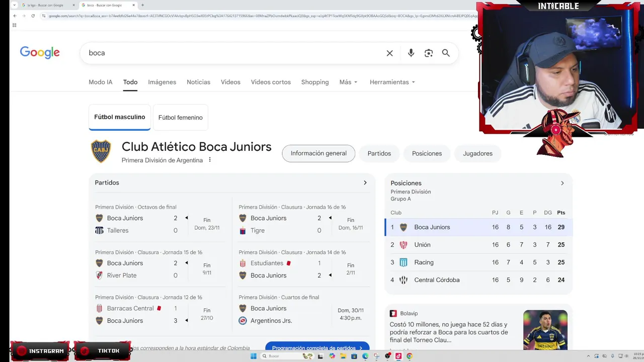Click the taskbar Buscar search field
Screen dimensions: 644x362
(x=287, y=356)
